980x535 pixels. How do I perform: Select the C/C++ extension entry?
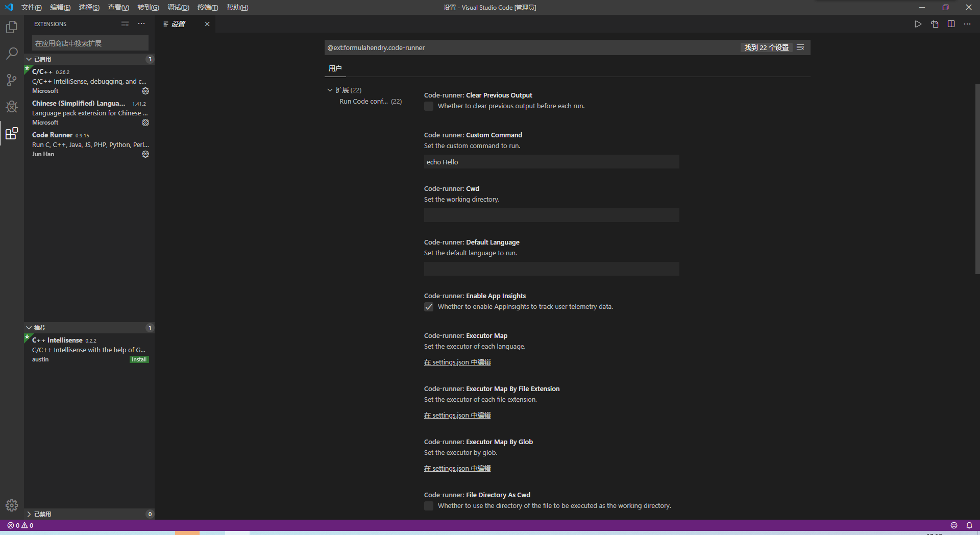coord(89,81)
